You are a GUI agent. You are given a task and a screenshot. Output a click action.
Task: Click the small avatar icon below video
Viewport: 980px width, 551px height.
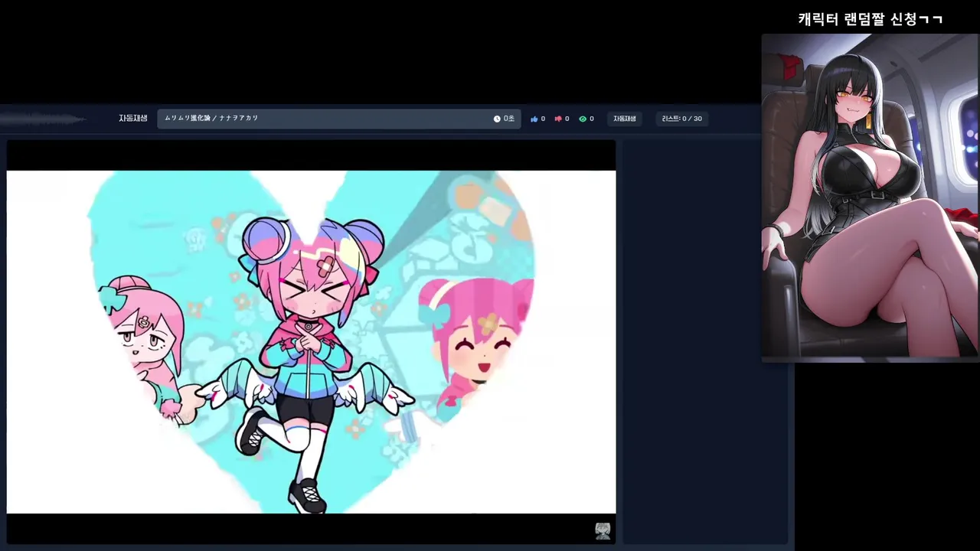coord(603,530)
